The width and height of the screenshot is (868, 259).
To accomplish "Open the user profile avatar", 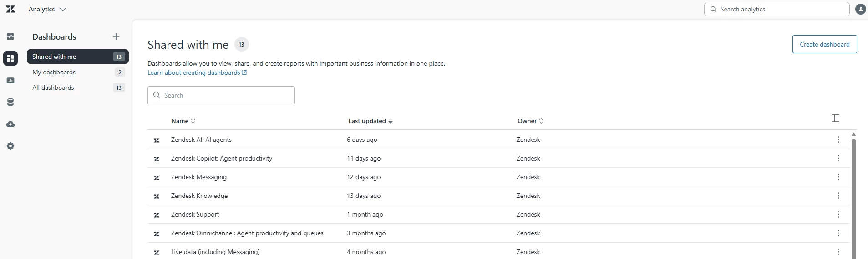I will (860, 9).
